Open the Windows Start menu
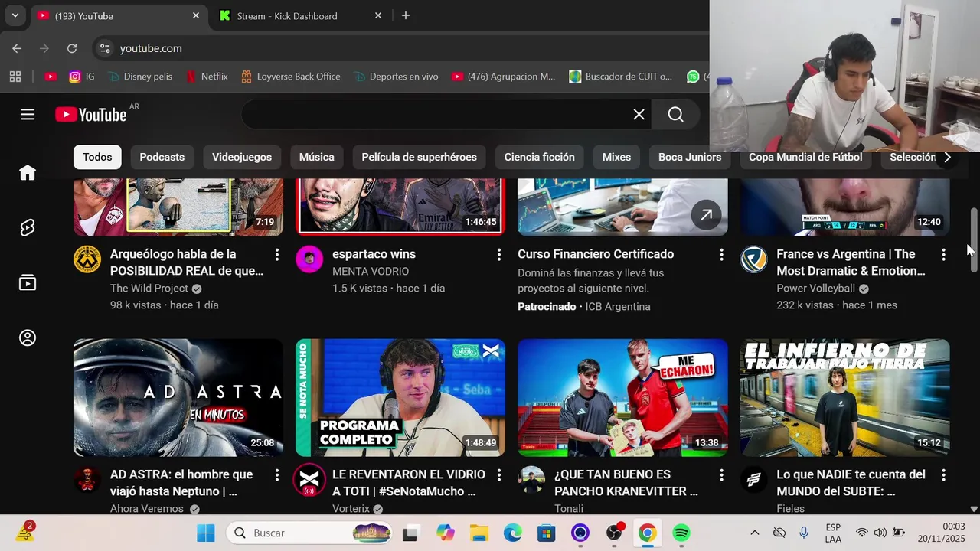Image resolution: width=980 pixels, height=551 pixels. [x=206, y=533]
